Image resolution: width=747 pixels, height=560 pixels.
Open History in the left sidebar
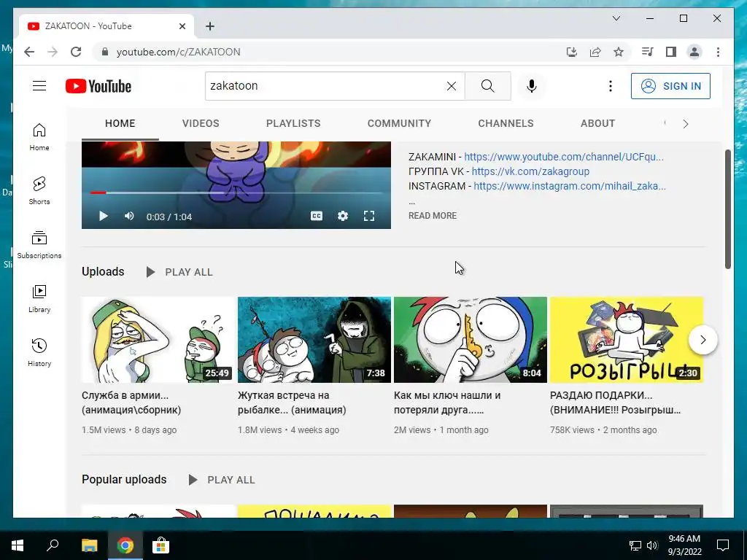point(39,352)
